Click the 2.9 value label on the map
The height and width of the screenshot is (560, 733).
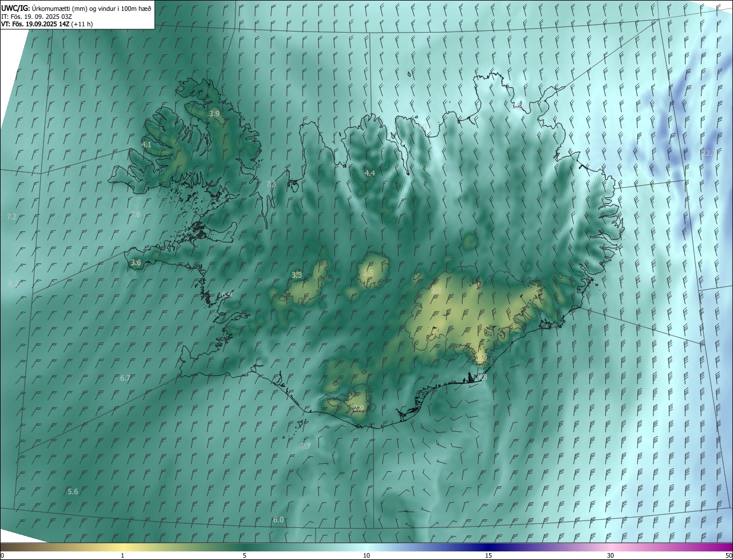[358, 408]
